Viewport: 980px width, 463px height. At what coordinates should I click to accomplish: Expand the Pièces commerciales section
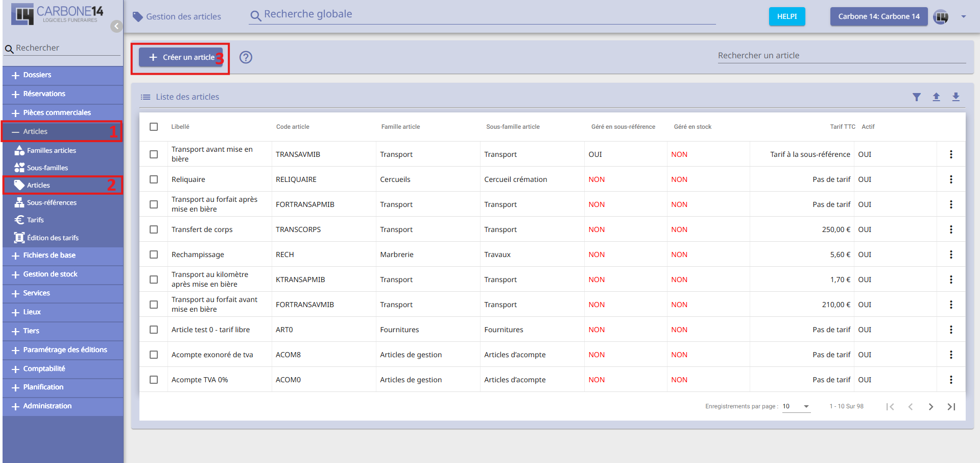point(63,113)
